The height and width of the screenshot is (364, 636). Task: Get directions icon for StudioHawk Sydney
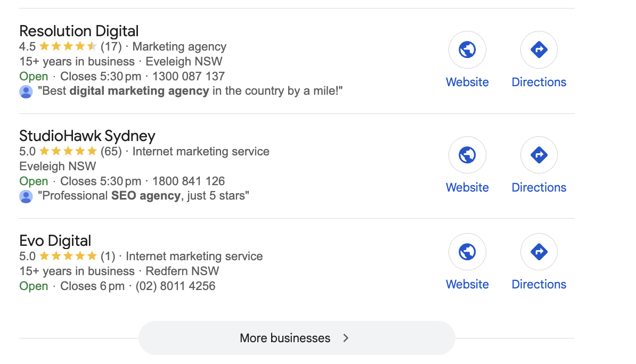pos(539,155)
